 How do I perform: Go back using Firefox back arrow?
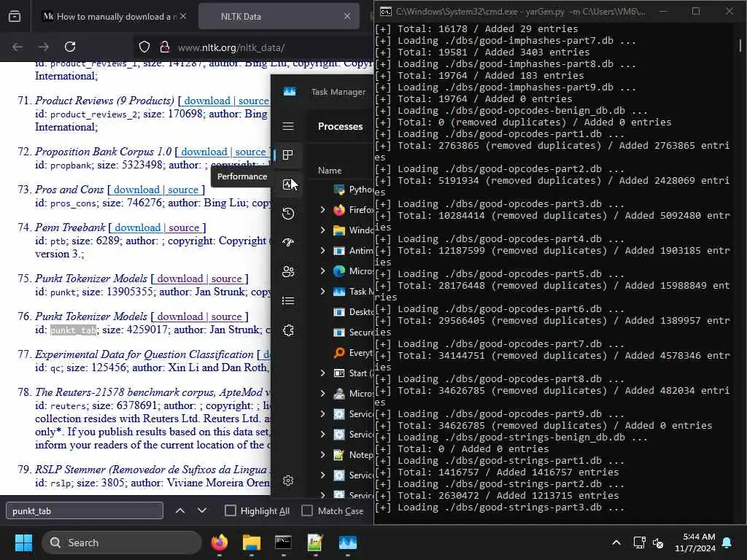[18, 47]
